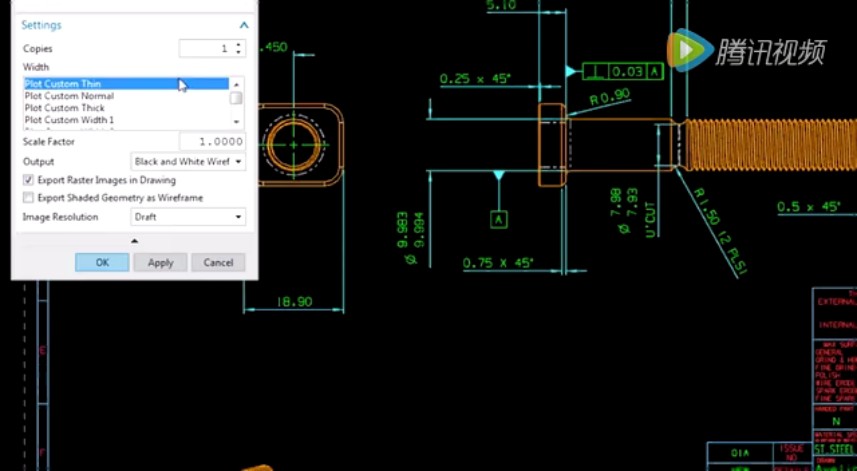Click the Copies number field
This screenshot has width=857, height=471.
click(207, 49)
